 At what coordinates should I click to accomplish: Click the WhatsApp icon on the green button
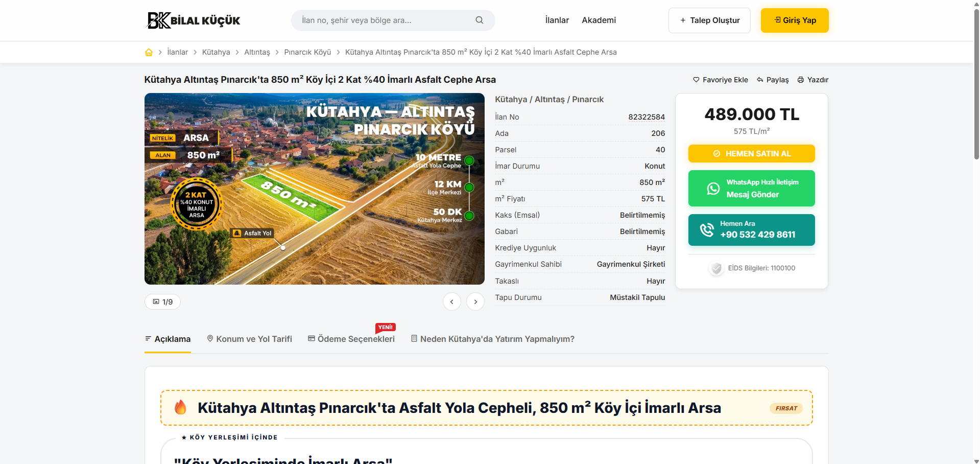pyautogui.click(x=713, y=189)
